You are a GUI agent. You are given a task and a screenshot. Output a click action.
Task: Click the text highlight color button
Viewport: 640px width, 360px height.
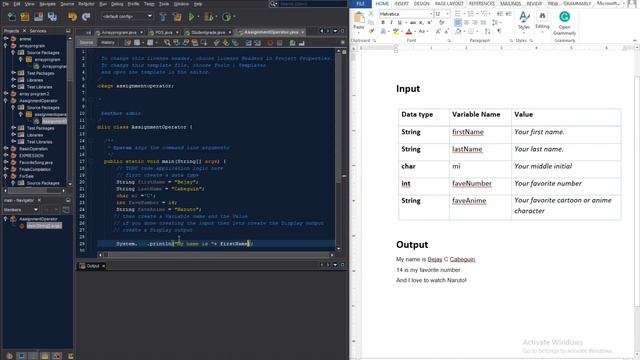tap(396, 32)
